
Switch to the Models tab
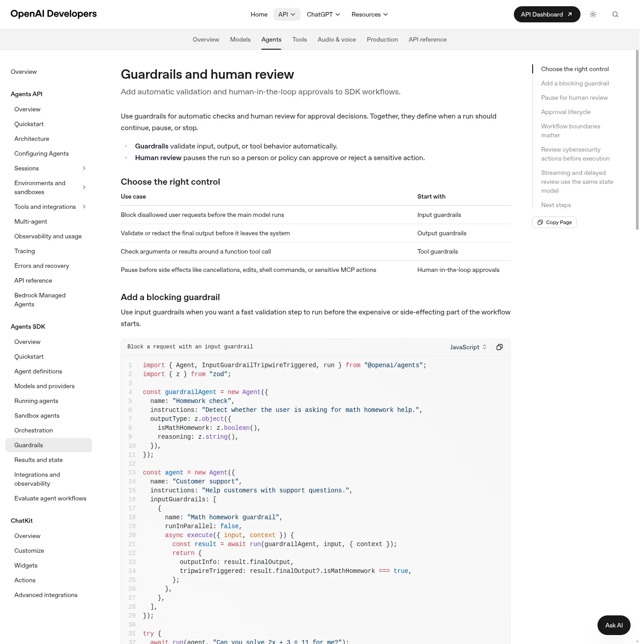click(x=240, y=39)
